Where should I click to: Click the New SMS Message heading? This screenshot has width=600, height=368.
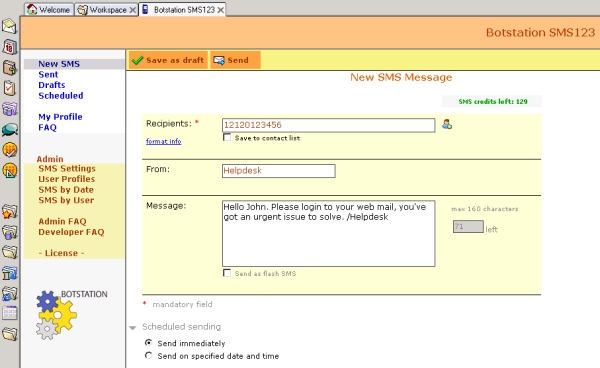(401, 77)
